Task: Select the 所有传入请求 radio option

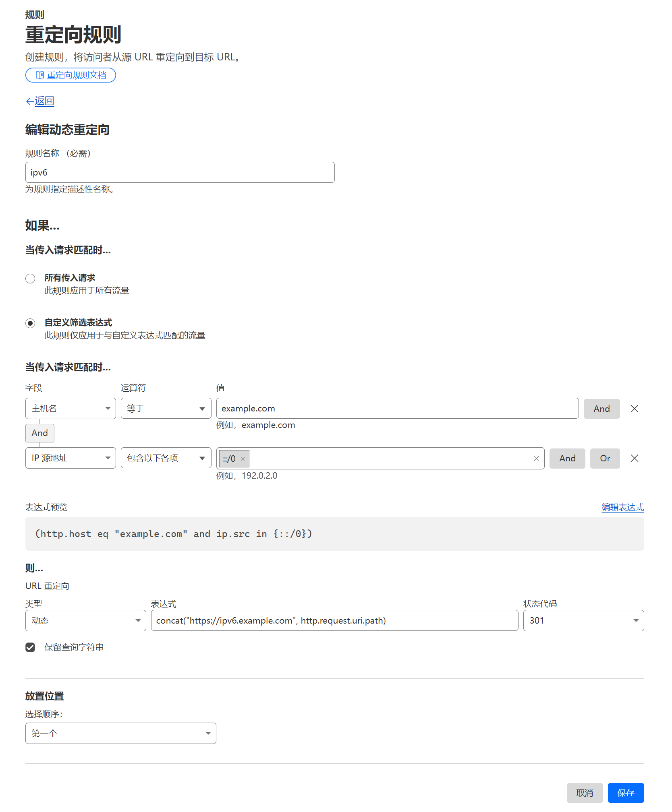Action: click(x=30, y=279)
